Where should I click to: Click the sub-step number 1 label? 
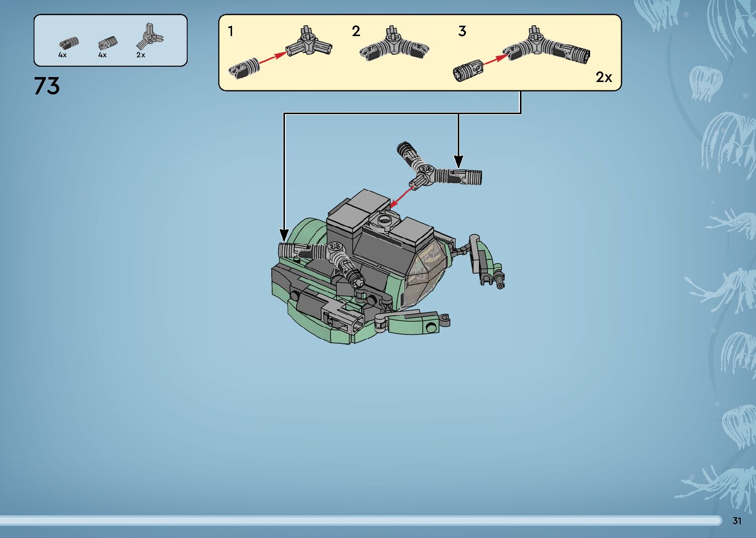point(231,32)
